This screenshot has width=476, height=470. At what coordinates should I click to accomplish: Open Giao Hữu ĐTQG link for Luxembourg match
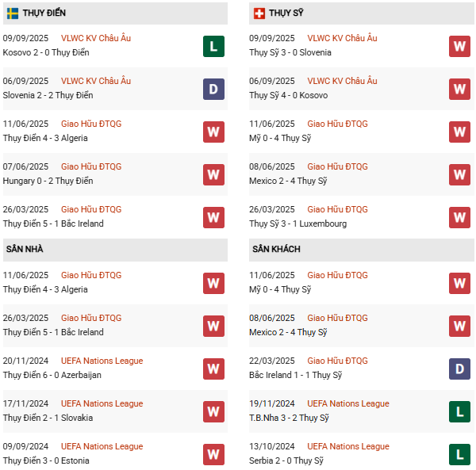click(337, 209)
